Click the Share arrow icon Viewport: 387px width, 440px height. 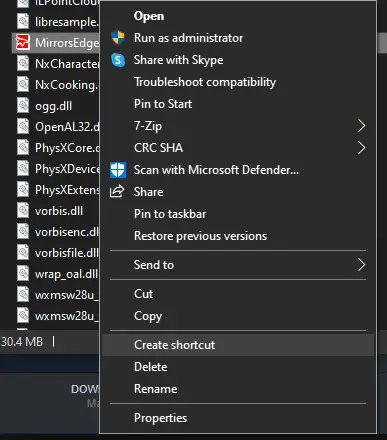pos(117,192)
